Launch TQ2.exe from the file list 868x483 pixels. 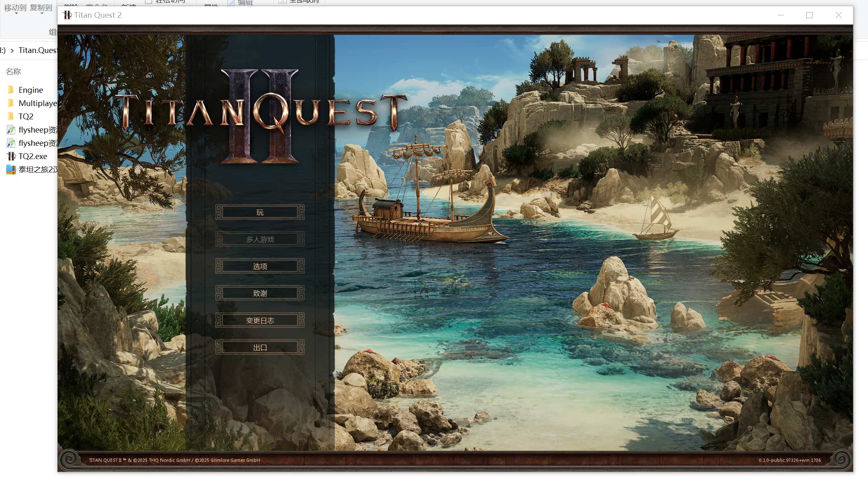32,156
